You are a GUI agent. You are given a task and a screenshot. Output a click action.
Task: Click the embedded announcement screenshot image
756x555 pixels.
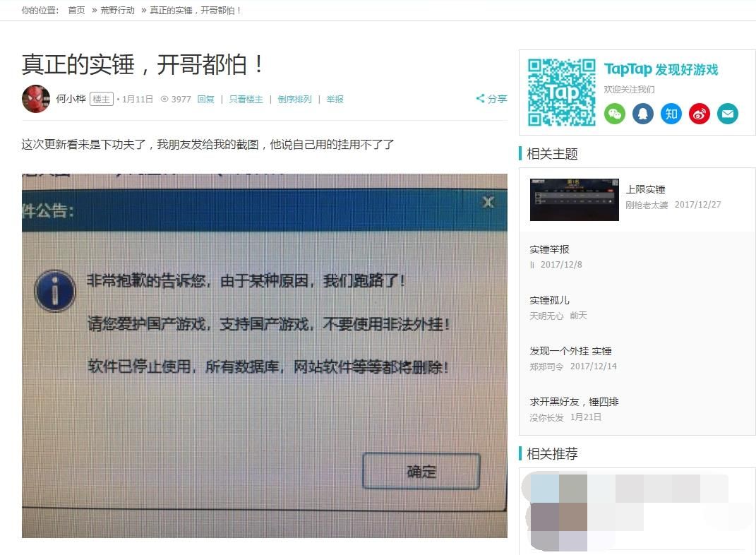pyautogui.click(x=264, y=356)
